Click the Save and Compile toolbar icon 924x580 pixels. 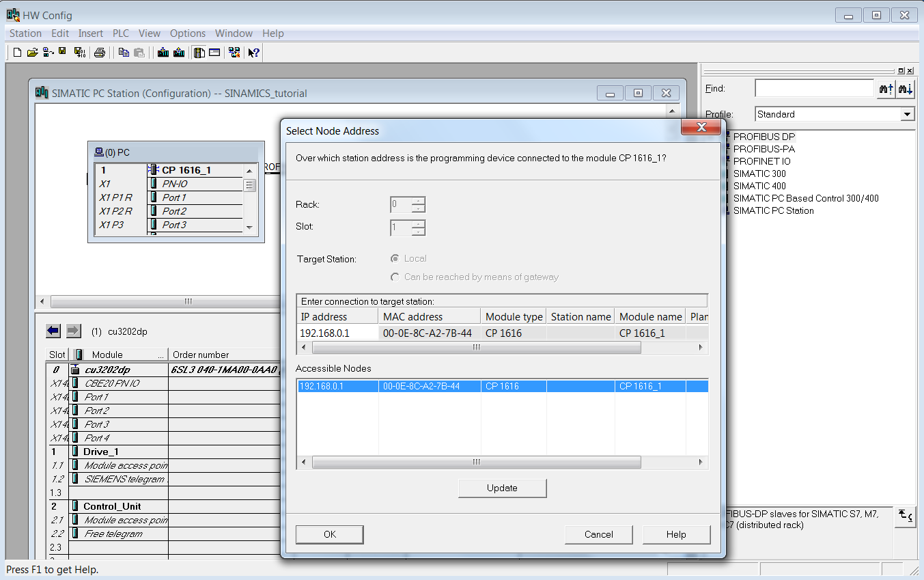(x=79, y=53)
